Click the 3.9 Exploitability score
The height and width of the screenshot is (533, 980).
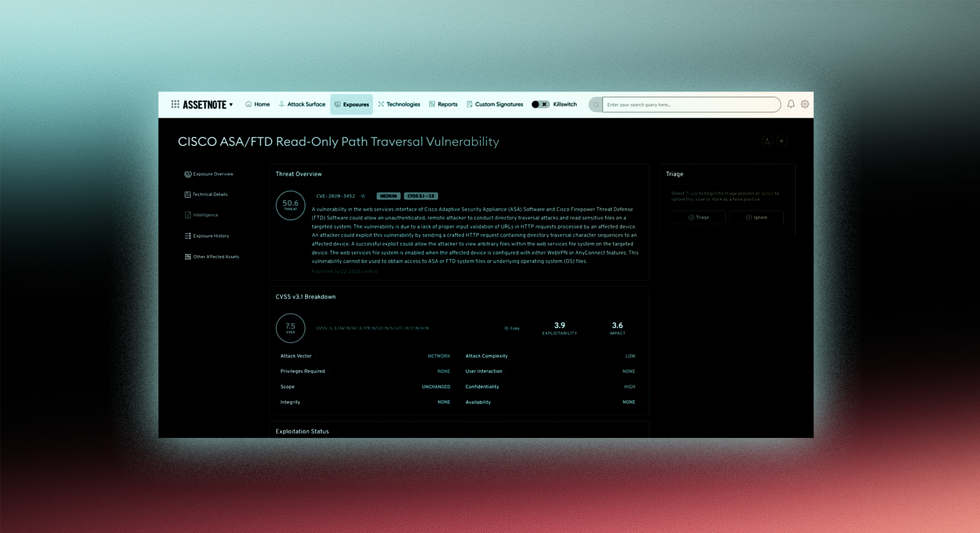(x=560, y=328)
